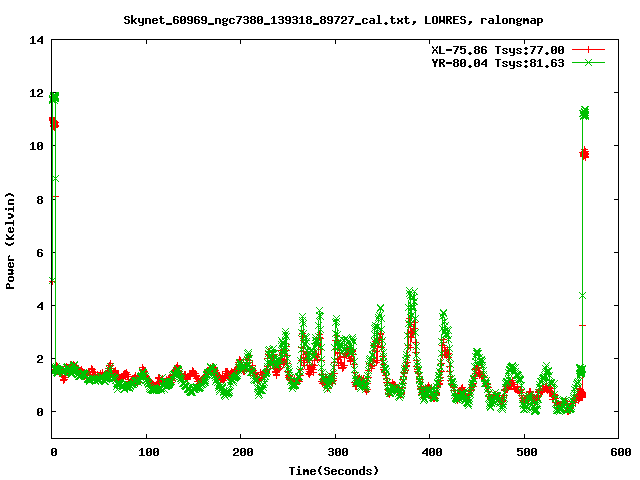Click the red XL legend line sample
Viewport: 640px width, 480px height.
point(591,49)
